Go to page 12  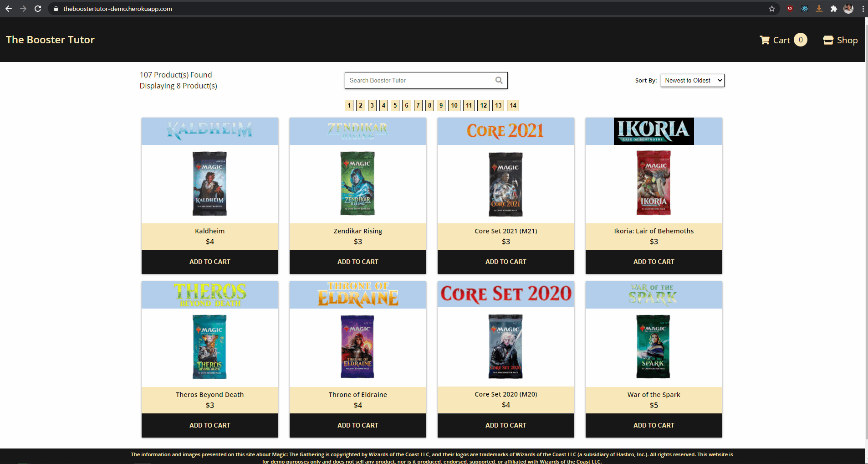click(x=484, y=105)
